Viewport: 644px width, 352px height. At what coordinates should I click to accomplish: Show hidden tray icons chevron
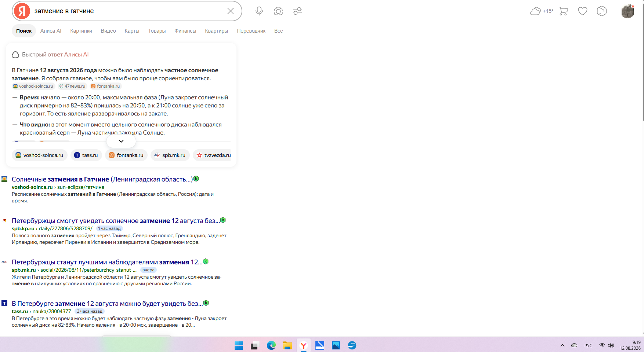pos(562,345)
